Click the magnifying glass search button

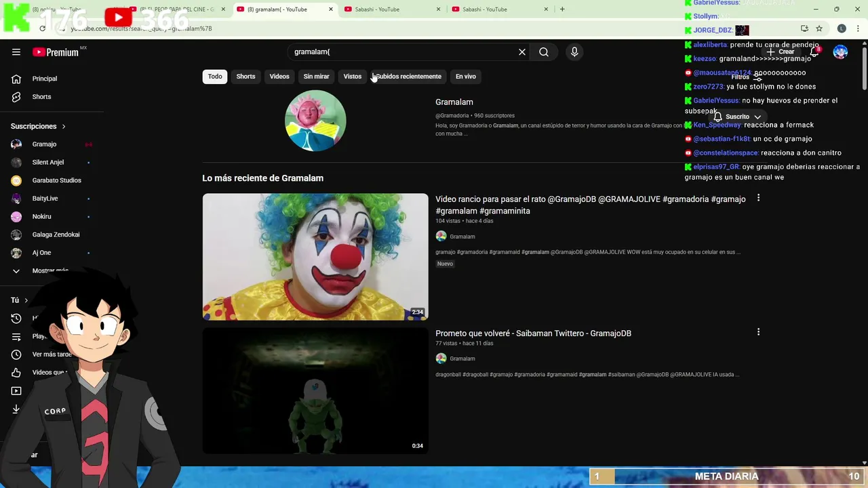point(544,52)
